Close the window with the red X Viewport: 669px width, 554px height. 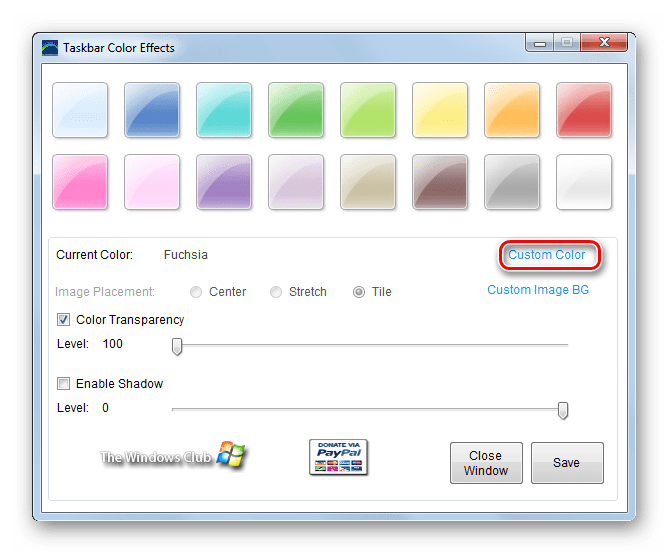pyautogui.click(x=604, y=43)
